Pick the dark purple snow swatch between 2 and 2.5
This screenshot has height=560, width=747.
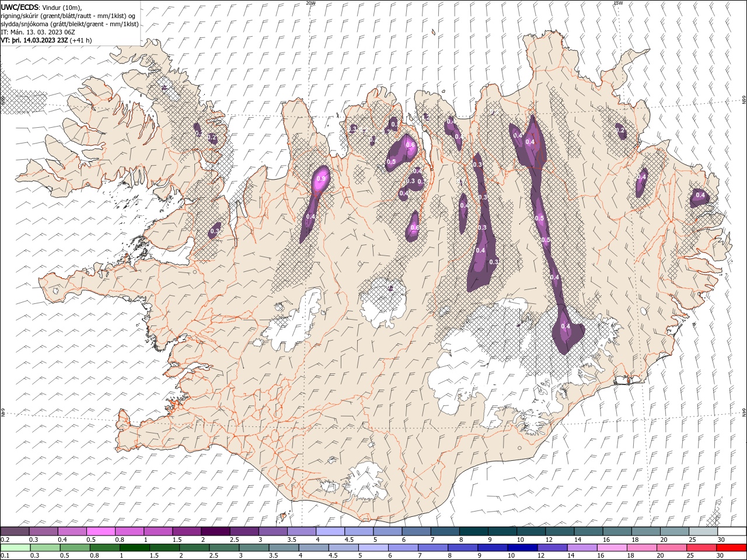pos(215,531)
